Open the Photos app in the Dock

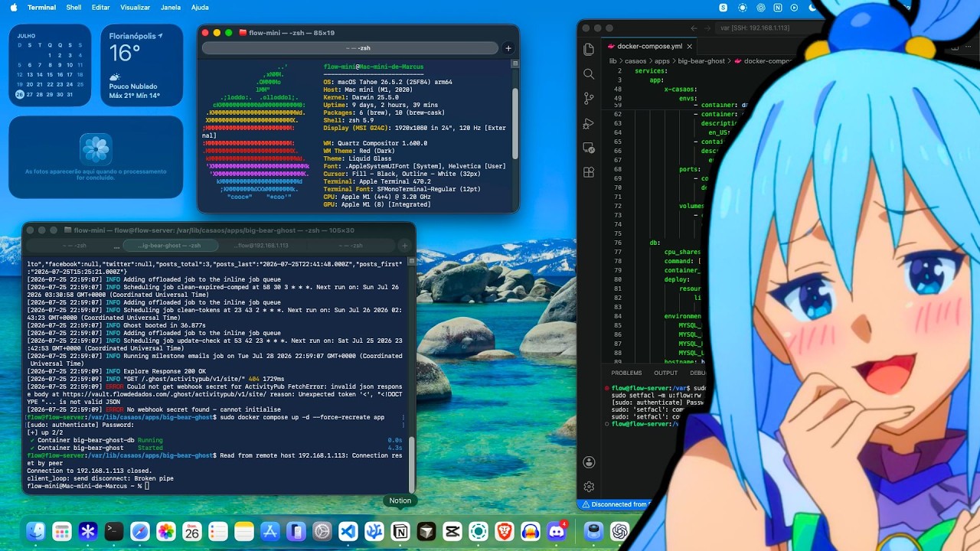(166, 531)
